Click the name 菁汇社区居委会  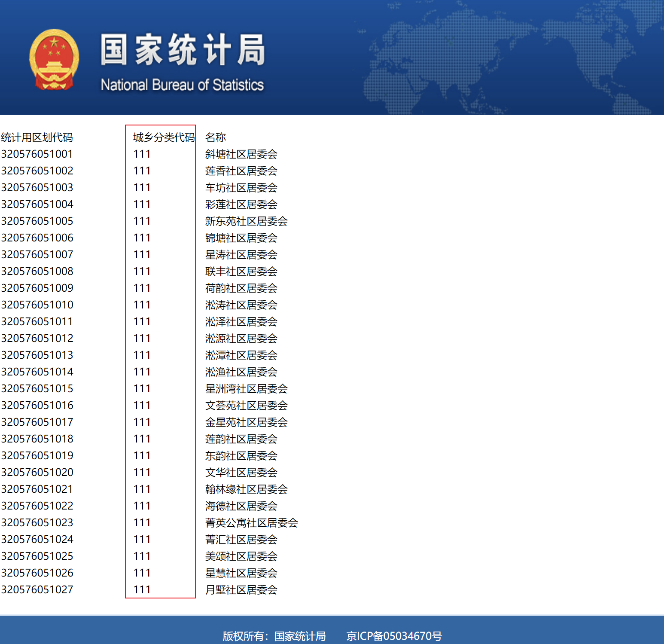click(x=241, y=540)
